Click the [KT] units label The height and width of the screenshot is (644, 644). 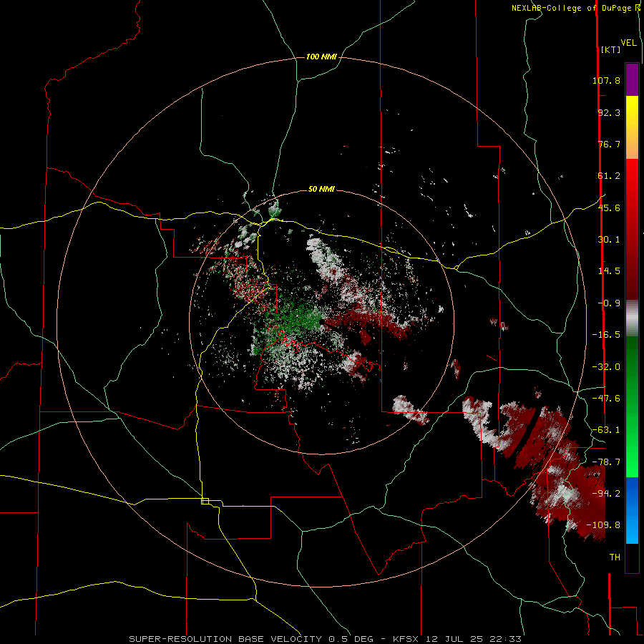coord(610,49)
